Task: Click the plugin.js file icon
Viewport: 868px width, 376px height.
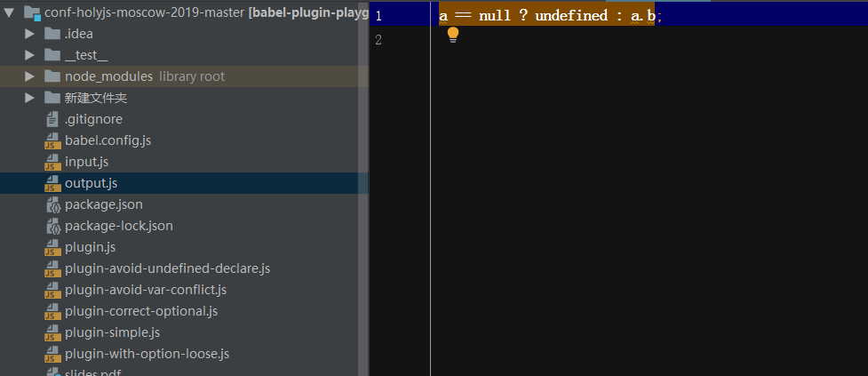Action: point(52,247)
